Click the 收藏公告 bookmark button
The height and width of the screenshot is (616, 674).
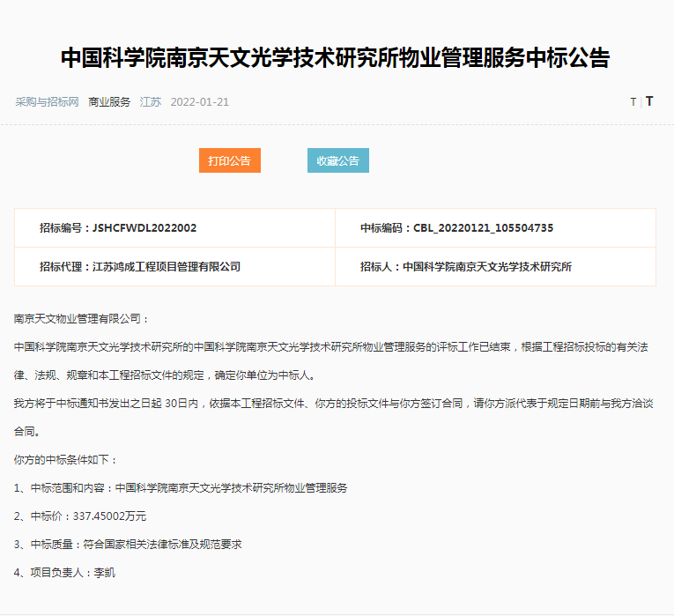pyautogui.click(x=337, y=160)
